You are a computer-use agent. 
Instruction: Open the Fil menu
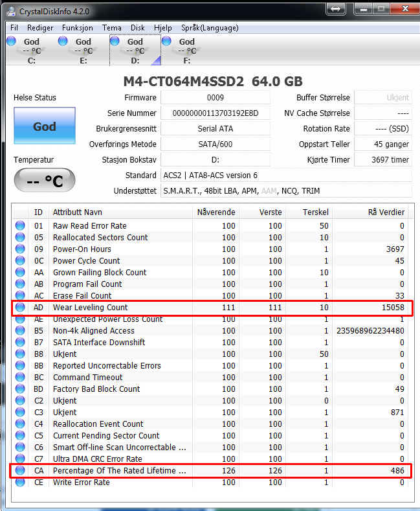click(x=14, y=28)
